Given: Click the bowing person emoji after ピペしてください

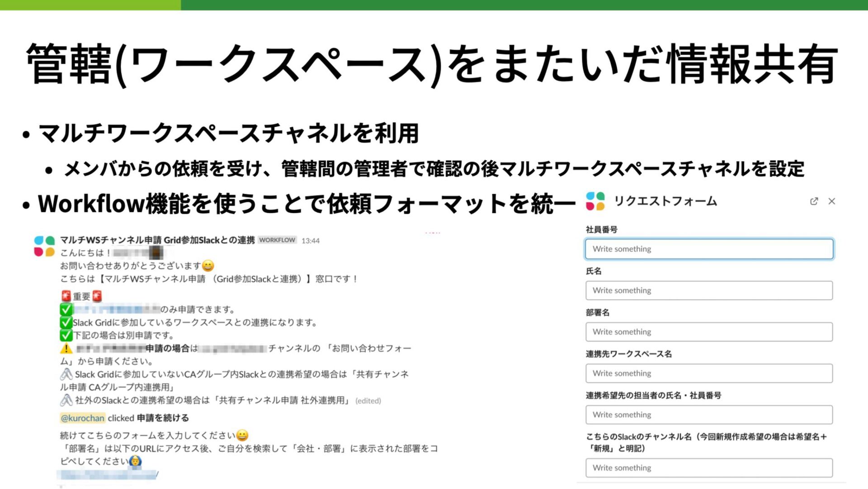Looking at the screenshot, I should coord(135,461).
